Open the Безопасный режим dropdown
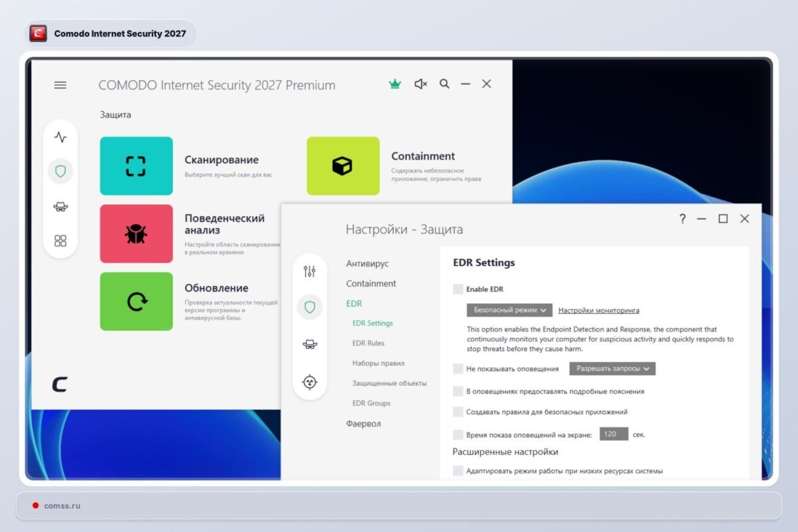 click(510, 310)
